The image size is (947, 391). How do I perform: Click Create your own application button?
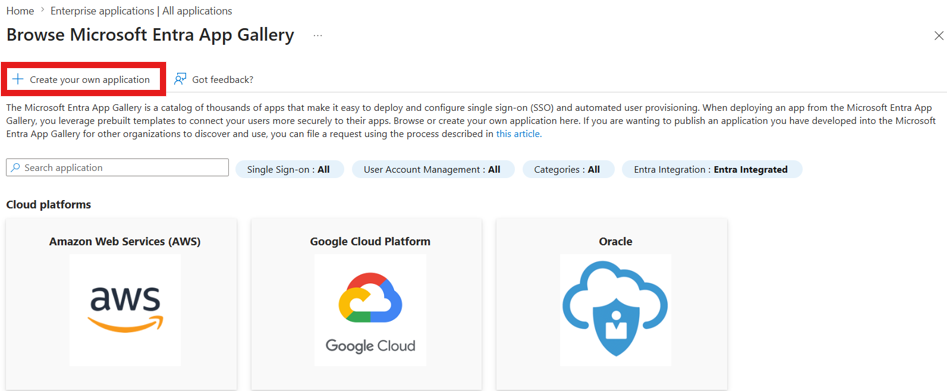click(x=83, y=79)
